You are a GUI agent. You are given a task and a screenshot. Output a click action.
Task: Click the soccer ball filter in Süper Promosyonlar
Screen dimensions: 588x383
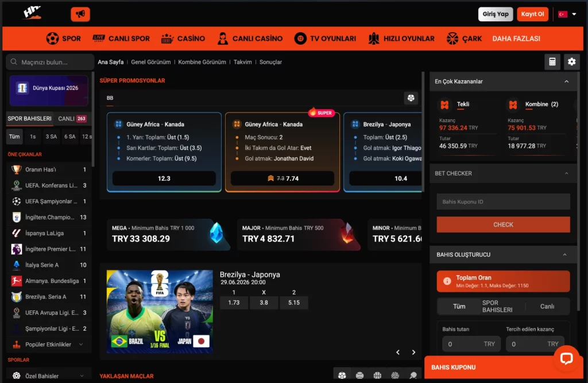tap(411, 98)
